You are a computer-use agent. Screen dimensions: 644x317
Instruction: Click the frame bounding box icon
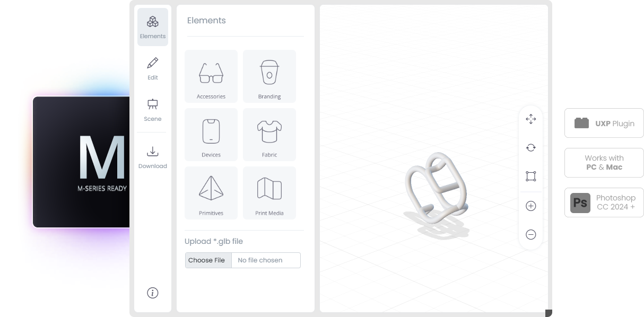(x=531, y=176)
